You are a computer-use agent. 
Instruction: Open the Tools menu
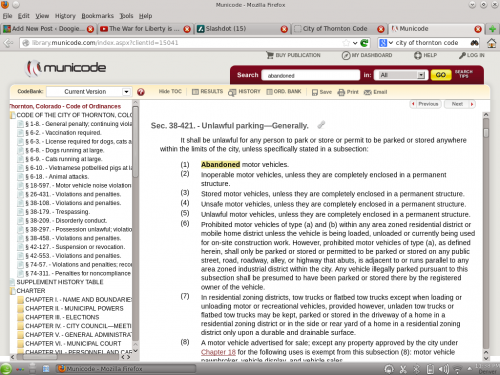point(126,16)
